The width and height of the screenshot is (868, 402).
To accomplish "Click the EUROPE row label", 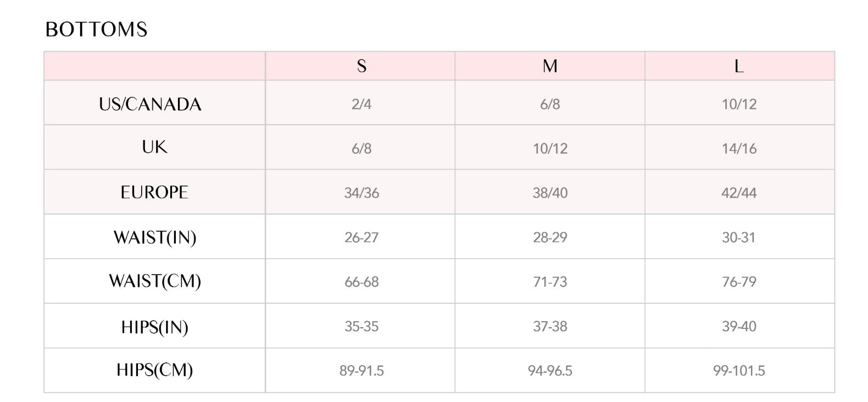I will 154,192.
